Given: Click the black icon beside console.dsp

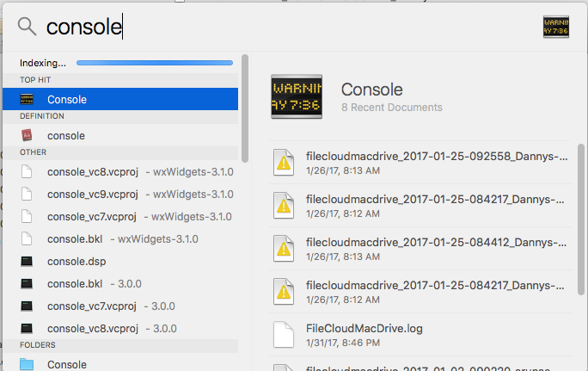Looking at the screenshot, I should tap(27, 261).
